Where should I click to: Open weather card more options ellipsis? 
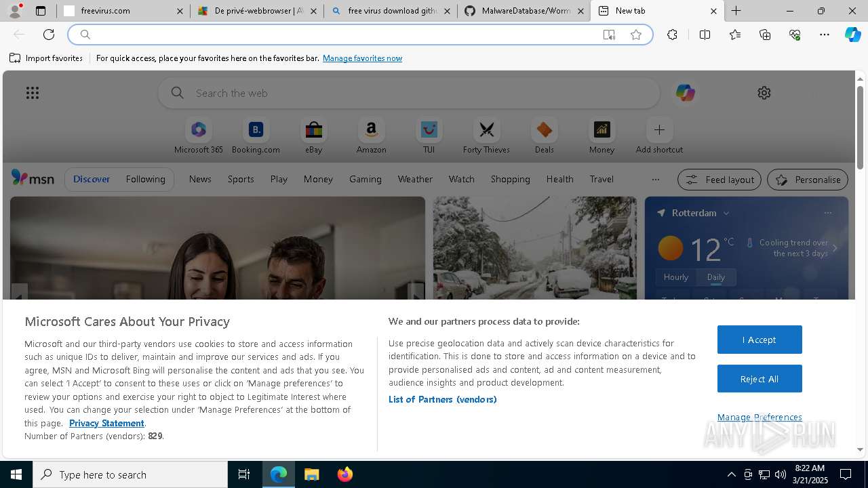tap(827, 213)
